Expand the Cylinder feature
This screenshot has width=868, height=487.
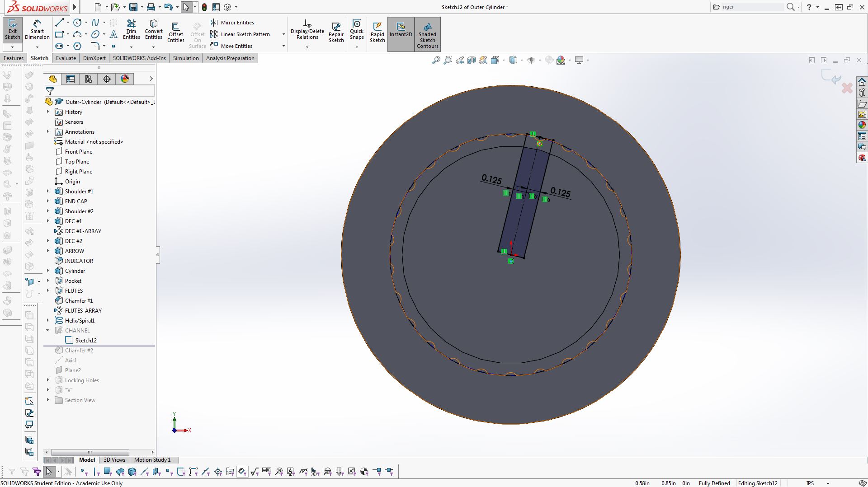click(48, 271)
